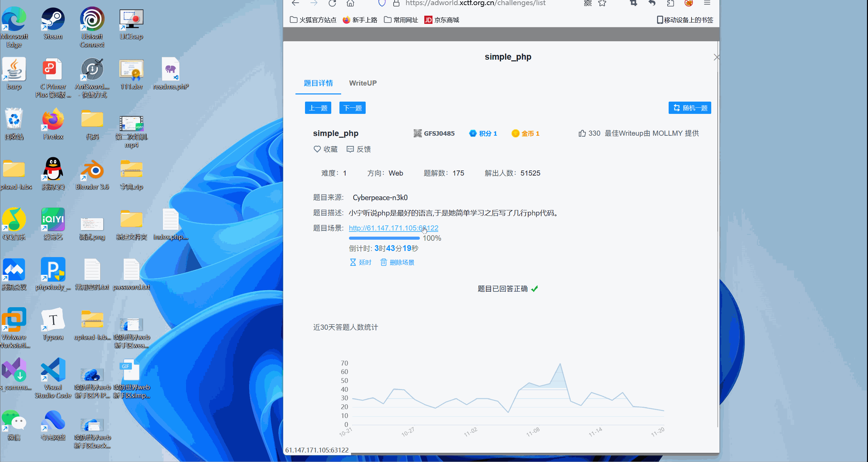Click the 删除场景 trash icon

click(x=384, y=262)
